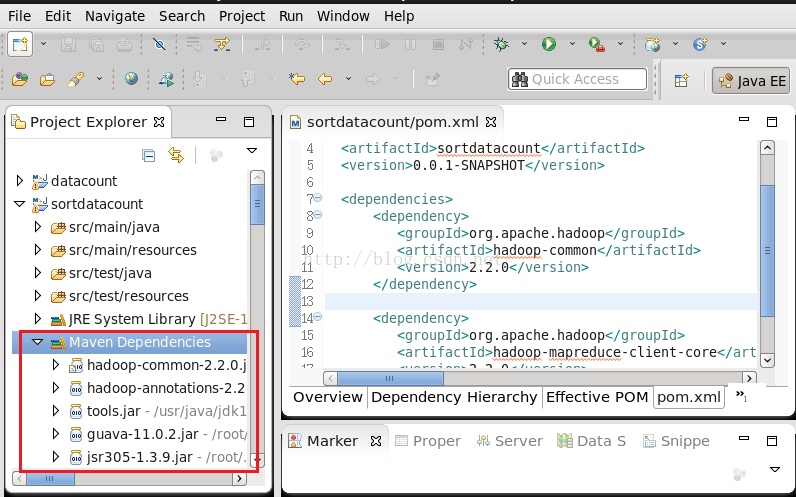Expand the src/test/resources folder

tap(38, 296)
